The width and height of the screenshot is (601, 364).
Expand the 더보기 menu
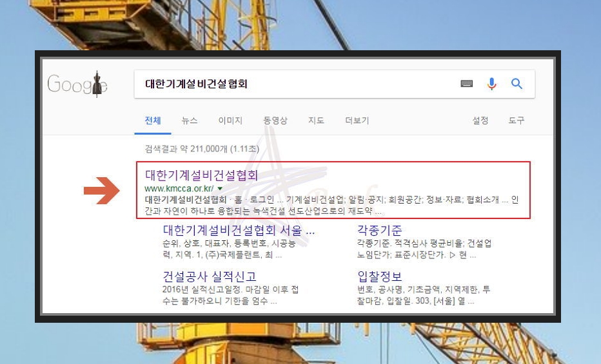click(357, 120)
